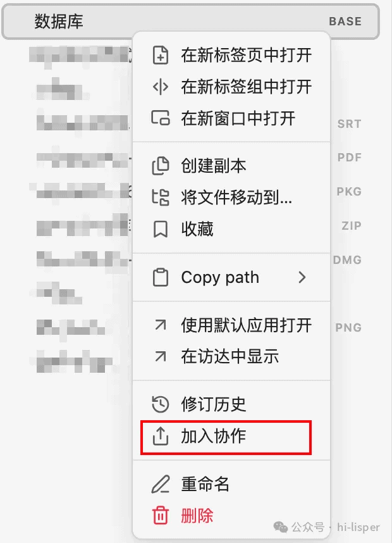The width and height of the screenshot is (392, 543).
Task: Click the history clock icon for 修订历史
Action: [161, 404]
